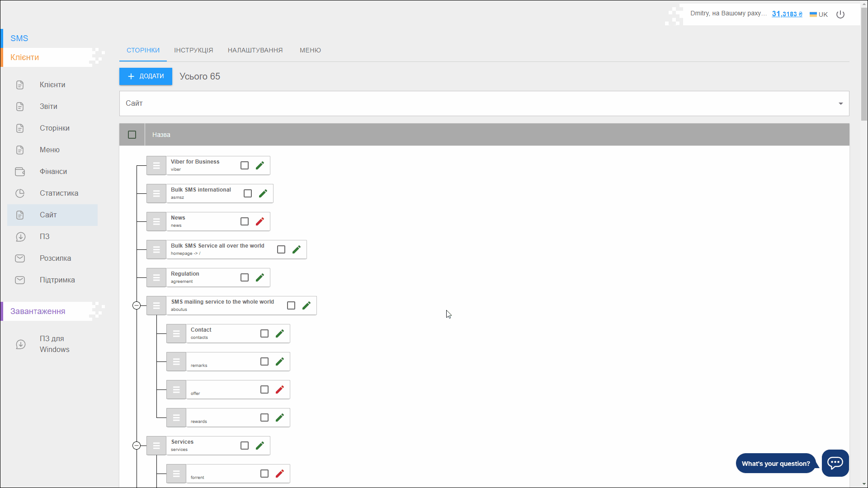This screenshot has height=488, width=868.
Task: Click the power logout icon
Action: coord(840,14)
